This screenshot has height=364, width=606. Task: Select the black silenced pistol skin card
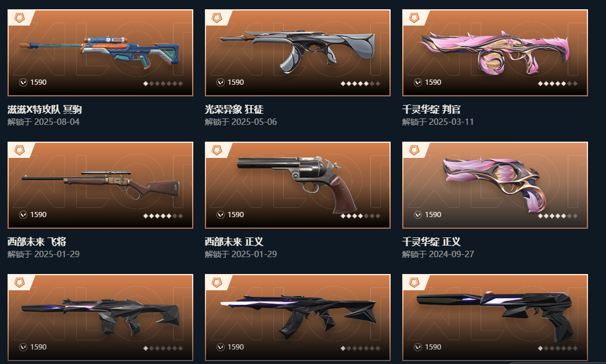pyautogui.click(x=495, y=318)
